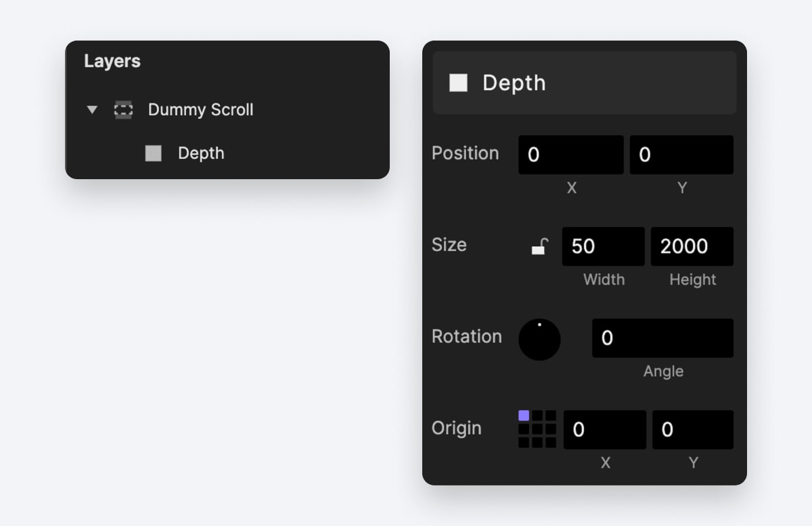
Task: Click the rotation Angle input field
Action: click(662, 338)
